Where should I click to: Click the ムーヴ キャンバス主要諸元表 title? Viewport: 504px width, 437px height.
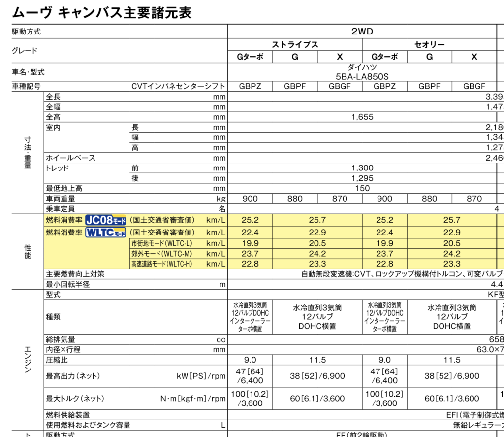101,12
